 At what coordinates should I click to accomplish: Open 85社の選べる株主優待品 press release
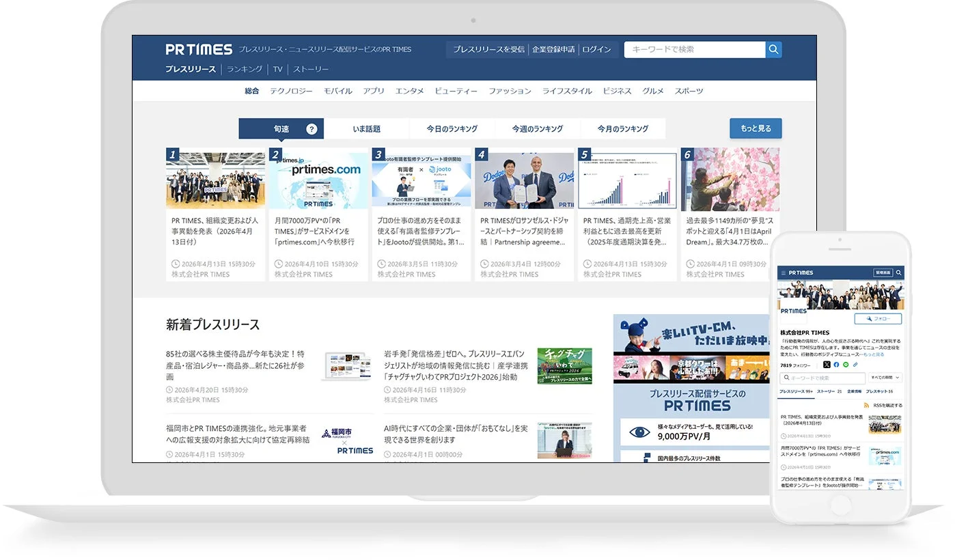click(x=236, y=365)
